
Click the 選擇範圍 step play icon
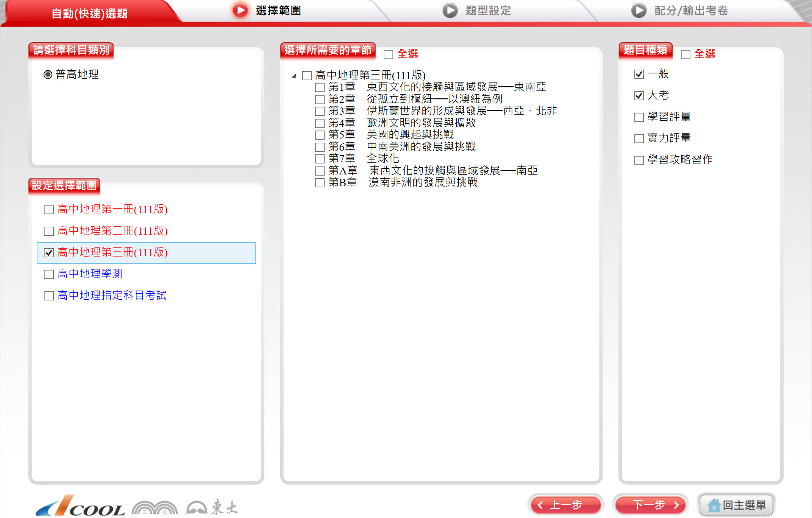[x=240, y=10]
